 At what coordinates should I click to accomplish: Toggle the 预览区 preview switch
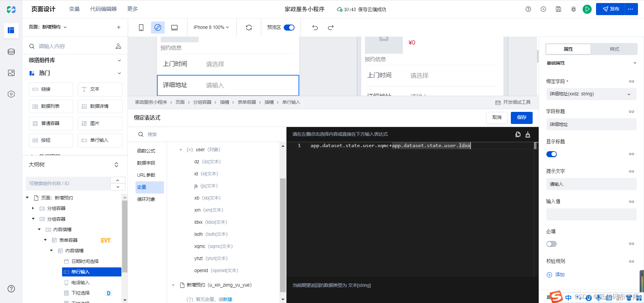click(x=289, y=28)
